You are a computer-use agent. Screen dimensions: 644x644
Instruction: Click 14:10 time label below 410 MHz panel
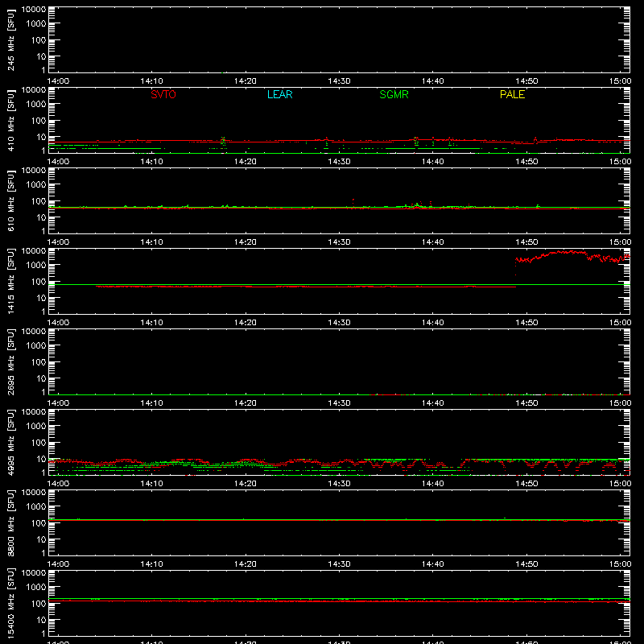[151, 162]
